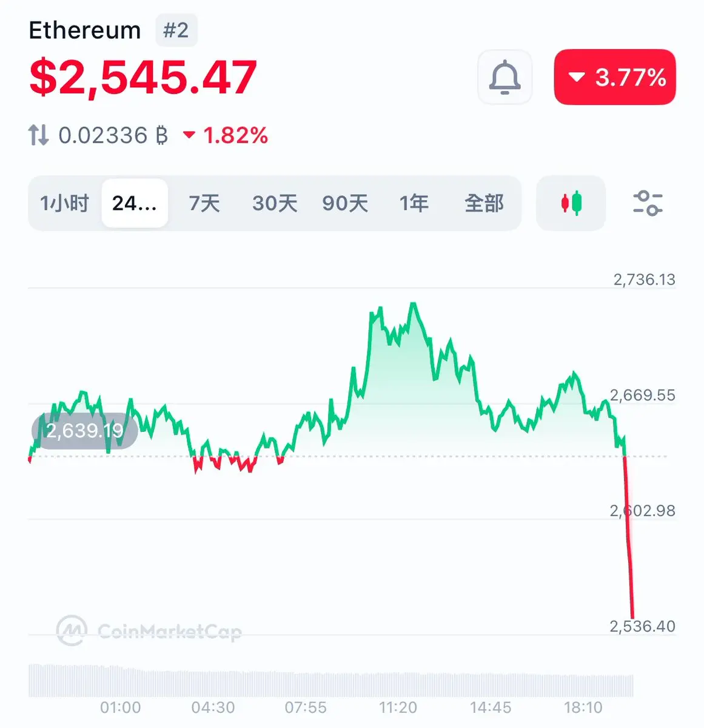The image size is (704, 728).
Task: Tap the BTC swap arrows icon
Action: point(38,135)
